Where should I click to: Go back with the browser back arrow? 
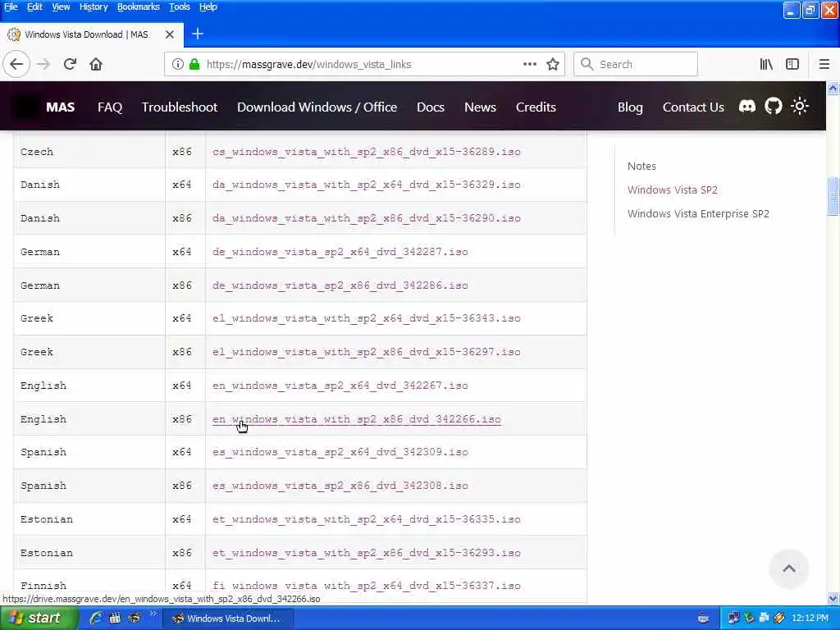coord(16,64)
